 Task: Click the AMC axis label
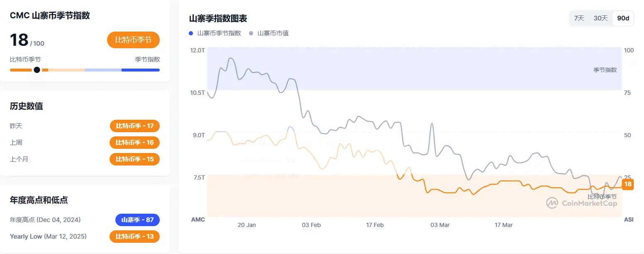click(x=198, y=219)
